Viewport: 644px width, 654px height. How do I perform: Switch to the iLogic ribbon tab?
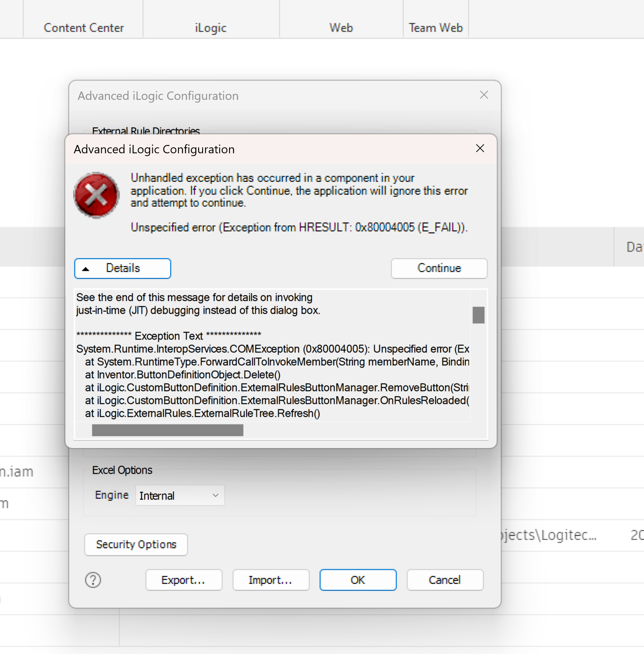click(210, 28)
